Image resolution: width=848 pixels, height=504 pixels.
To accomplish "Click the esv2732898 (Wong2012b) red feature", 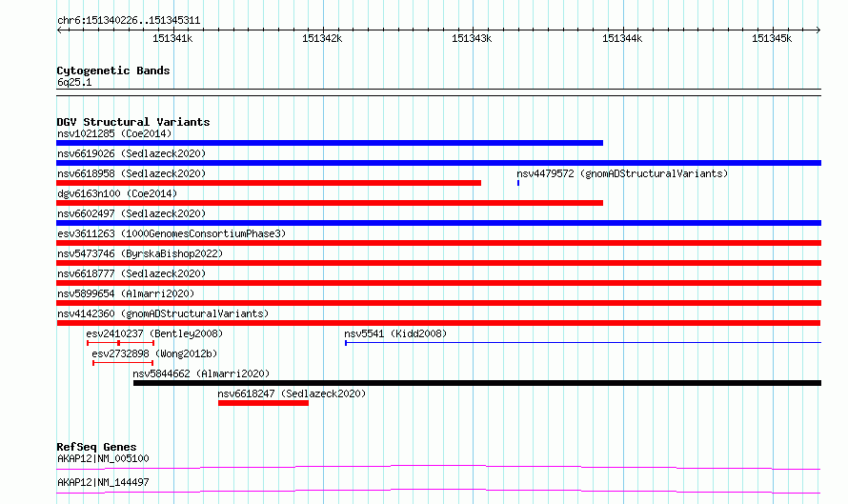I will click(x=123, y=363).
